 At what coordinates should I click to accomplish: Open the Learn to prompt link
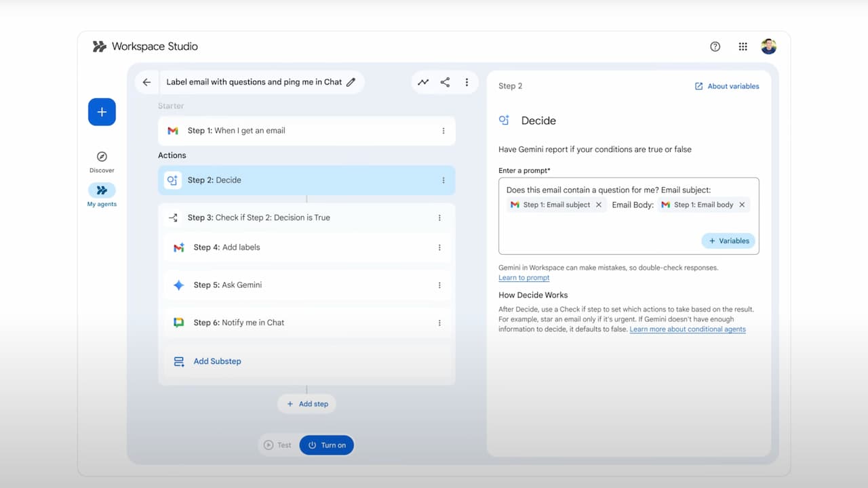pos(524,278)
